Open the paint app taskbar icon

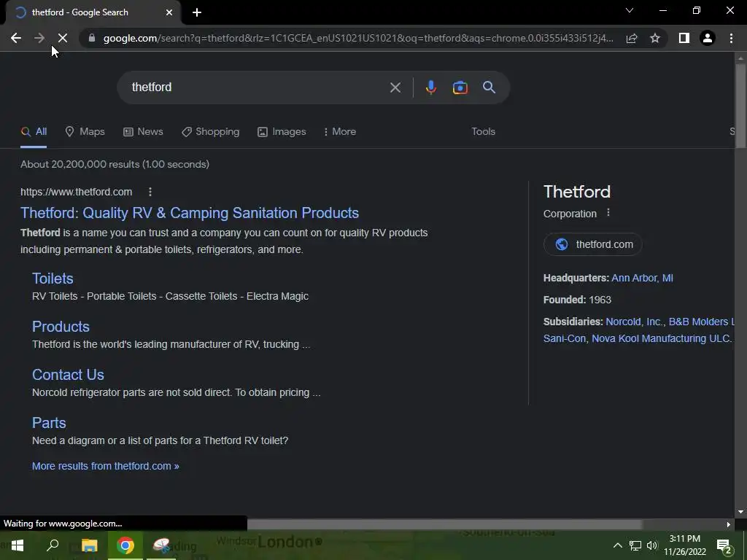[x=161, y=545]
